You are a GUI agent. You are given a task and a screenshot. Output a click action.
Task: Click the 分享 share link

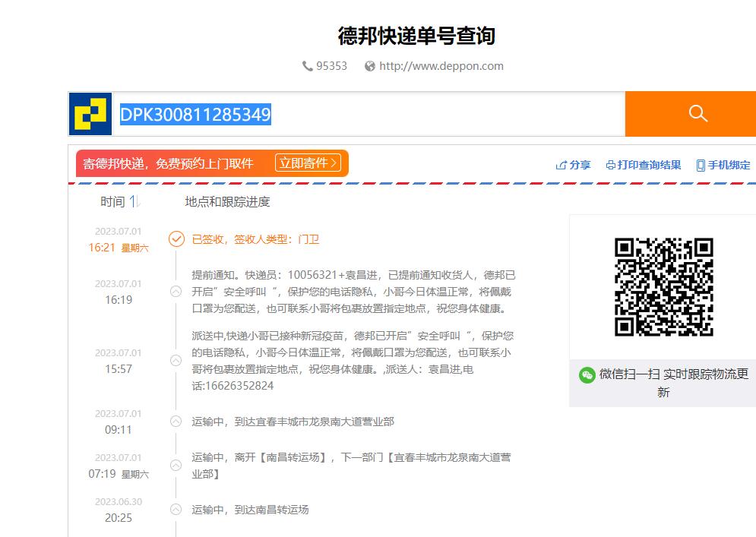pos(573,165)
